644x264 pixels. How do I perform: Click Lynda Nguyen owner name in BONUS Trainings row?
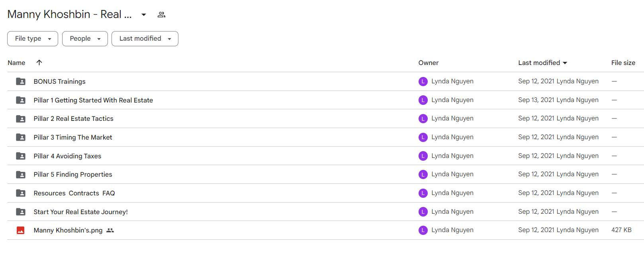tap(452, 81)
